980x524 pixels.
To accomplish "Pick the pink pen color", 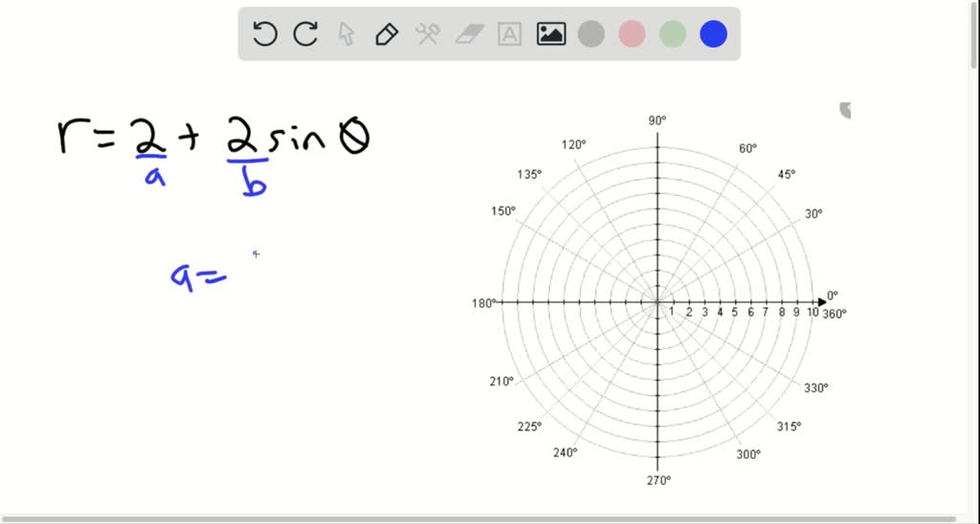I will tap(632, 33).
